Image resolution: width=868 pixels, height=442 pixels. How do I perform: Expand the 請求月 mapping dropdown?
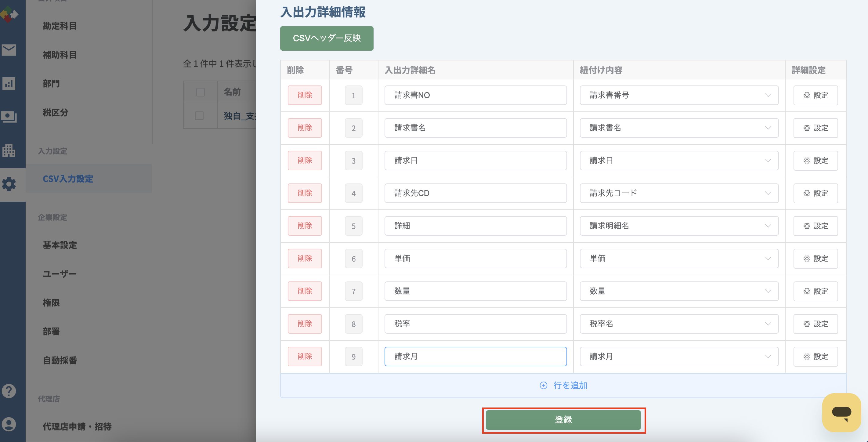click(679, 357)
